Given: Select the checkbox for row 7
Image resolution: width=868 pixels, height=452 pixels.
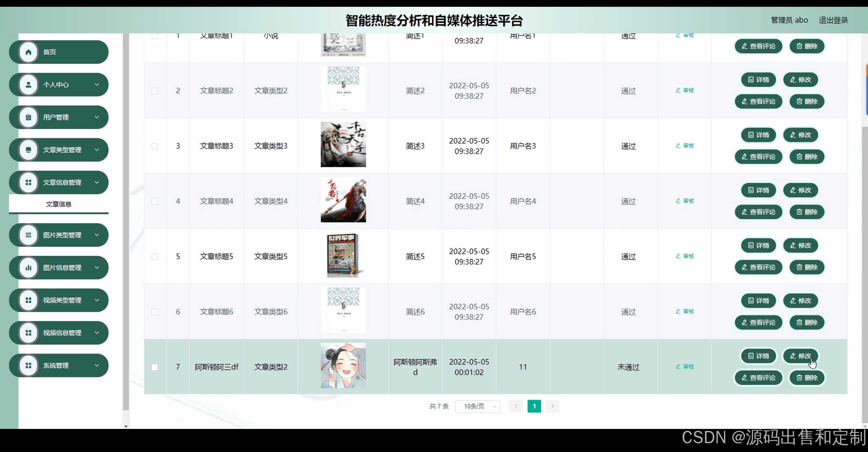Looking at the screenshot, I should pyautogui.click(x=155, y=367).
